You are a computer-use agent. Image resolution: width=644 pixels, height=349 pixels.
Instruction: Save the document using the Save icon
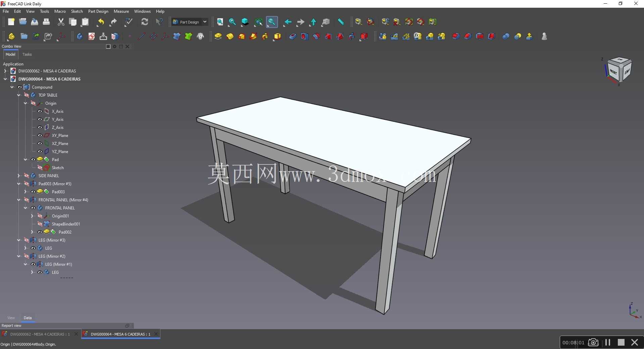click(x=35, y=22)
